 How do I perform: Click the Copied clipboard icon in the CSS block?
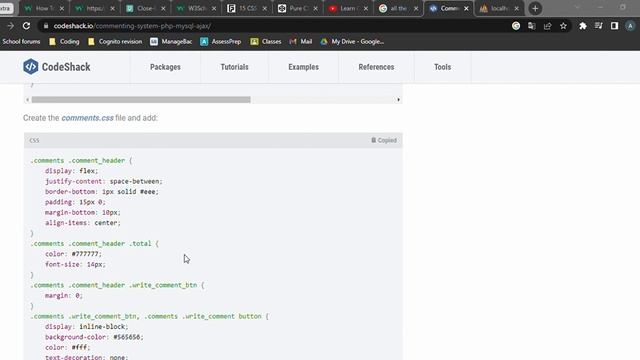click(x=373, y=140)
